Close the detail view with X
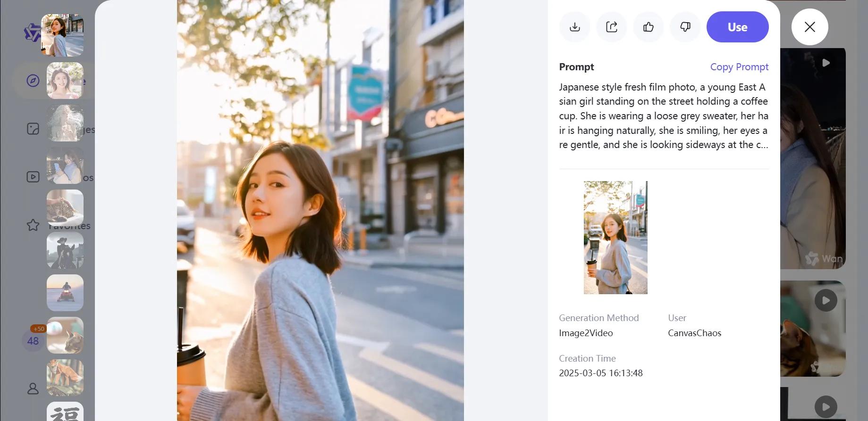This screenshot has width=868, height=421. click(809, 27)
